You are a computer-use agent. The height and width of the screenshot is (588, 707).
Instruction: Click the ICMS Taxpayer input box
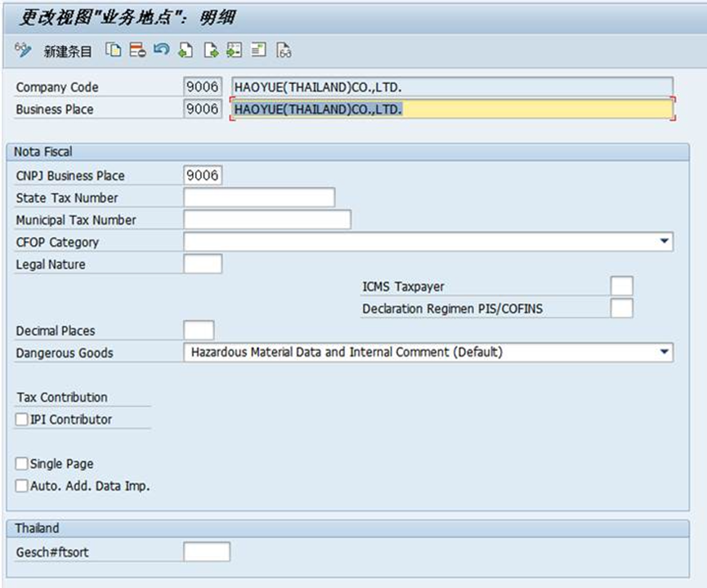621,286
